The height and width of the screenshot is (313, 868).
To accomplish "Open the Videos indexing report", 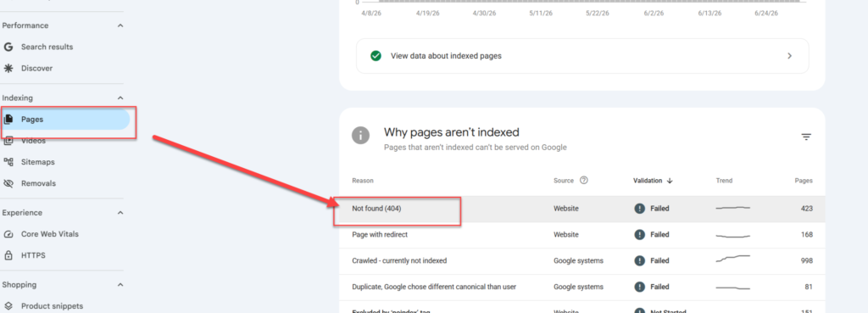I will [33, 141].
